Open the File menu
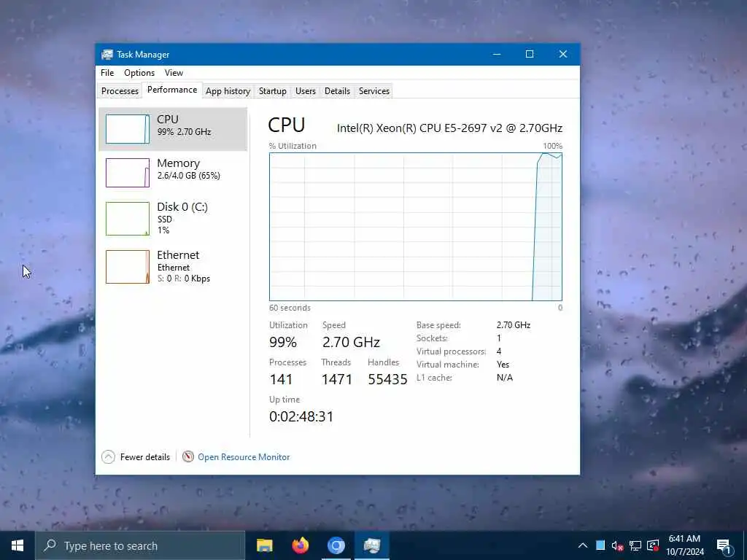The image size is (747, 560). 107,73
